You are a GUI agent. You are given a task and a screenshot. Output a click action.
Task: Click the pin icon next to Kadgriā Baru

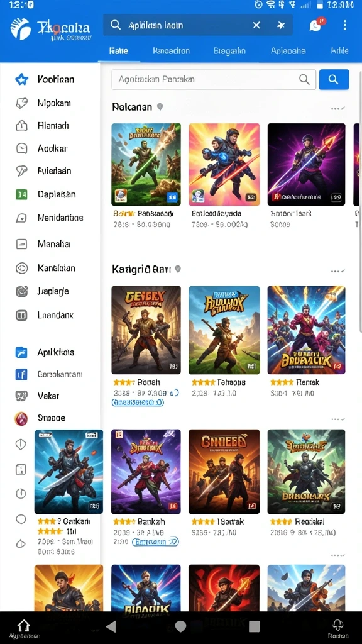click(178, 269)
